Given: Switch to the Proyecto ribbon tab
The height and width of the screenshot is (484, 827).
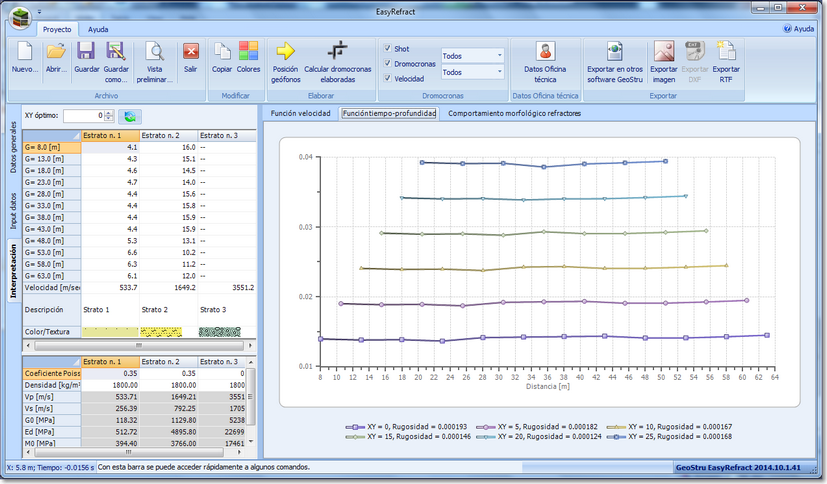Looking at the screenshot, I should (x=57, y=30).
